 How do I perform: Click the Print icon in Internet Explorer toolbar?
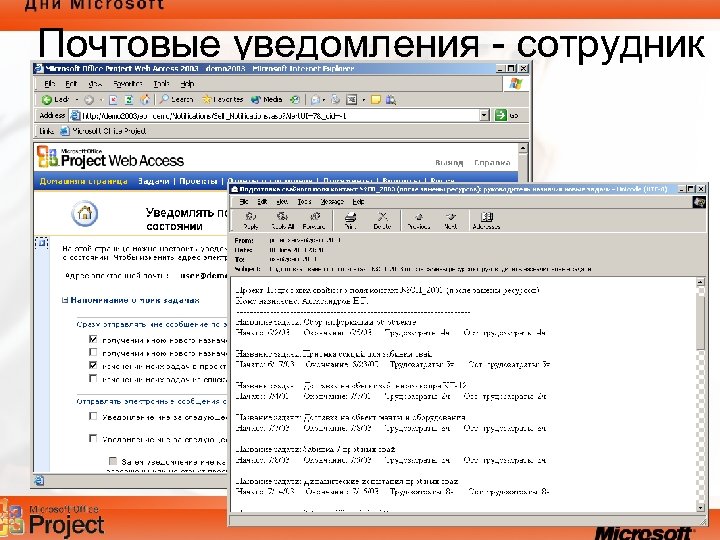[x=336, y=100]
